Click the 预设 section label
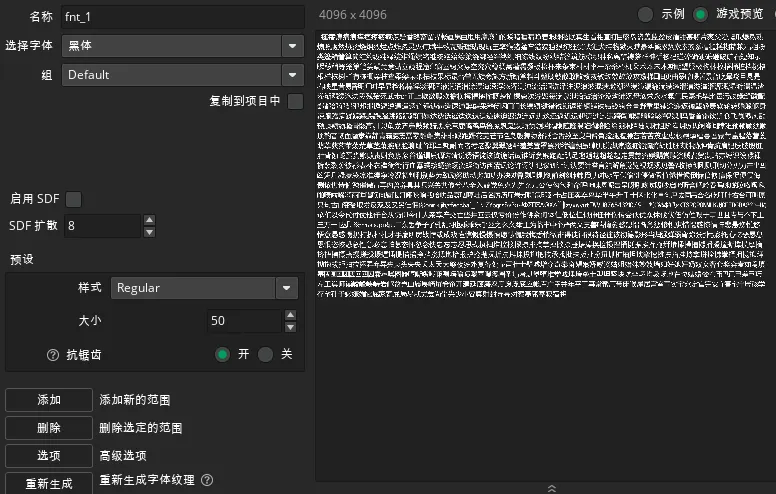 22,259
